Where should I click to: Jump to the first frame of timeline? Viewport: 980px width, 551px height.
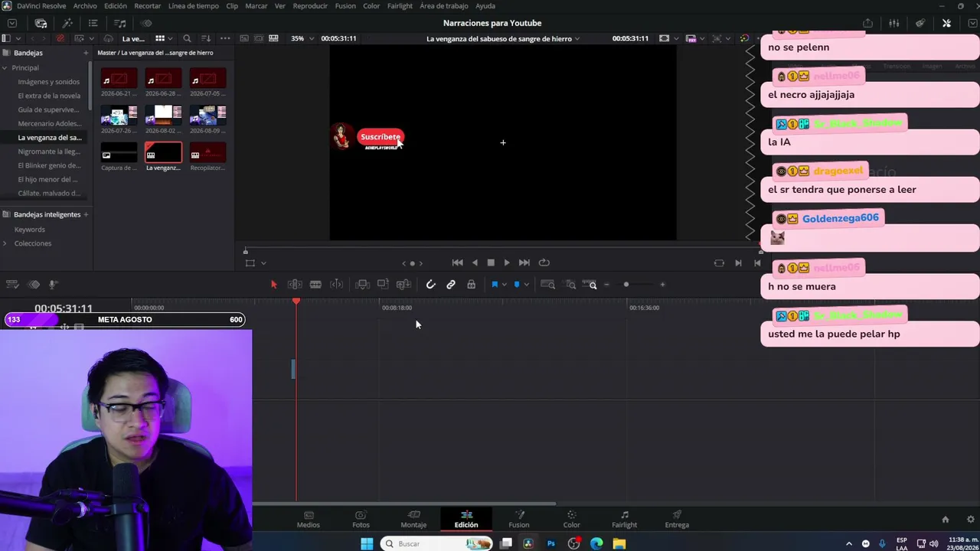pyautogui.click(x=457, y=262)
